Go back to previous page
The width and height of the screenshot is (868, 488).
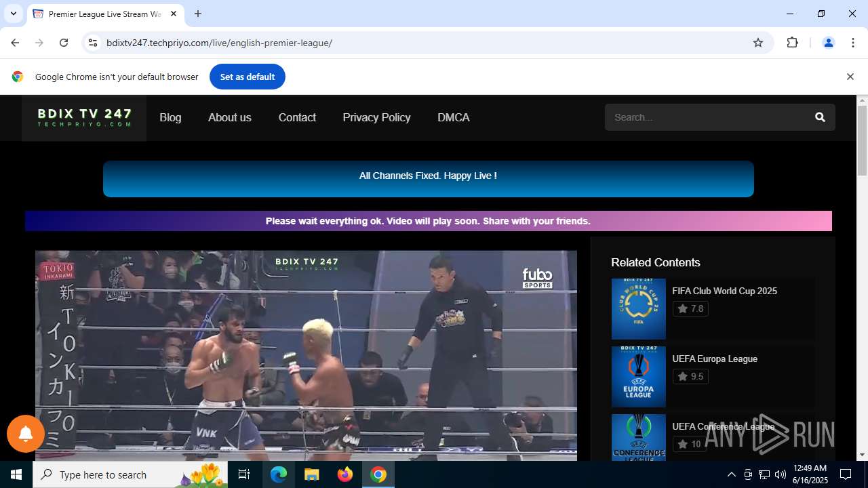pos(15,43)
